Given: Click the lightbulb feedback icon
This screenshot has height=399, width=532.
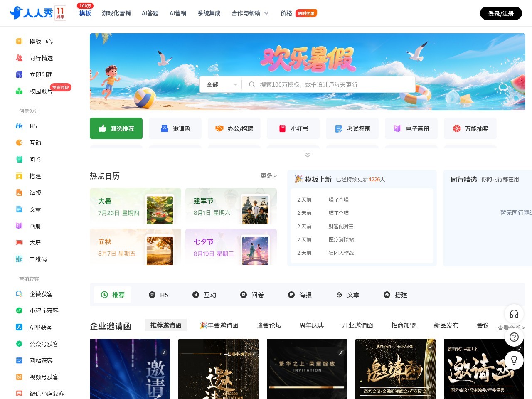Looking at the screenshot, I should point(514,360).
